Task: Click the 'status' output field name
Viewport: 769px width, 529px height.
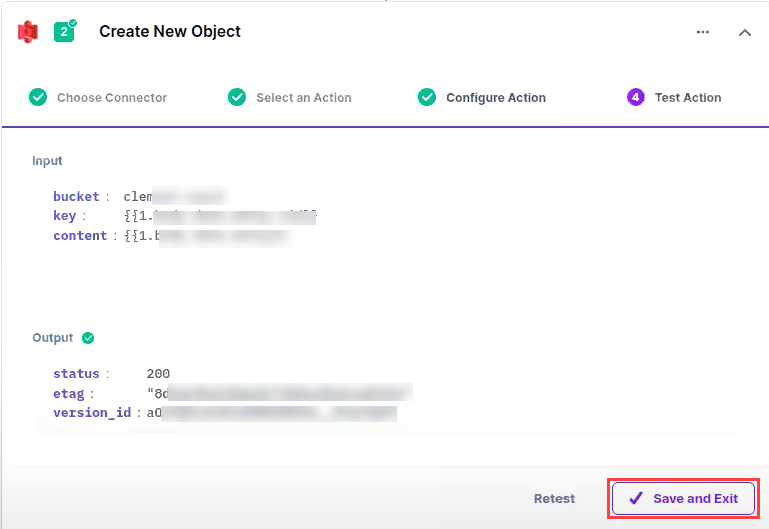Action: [x=76, y=374]
